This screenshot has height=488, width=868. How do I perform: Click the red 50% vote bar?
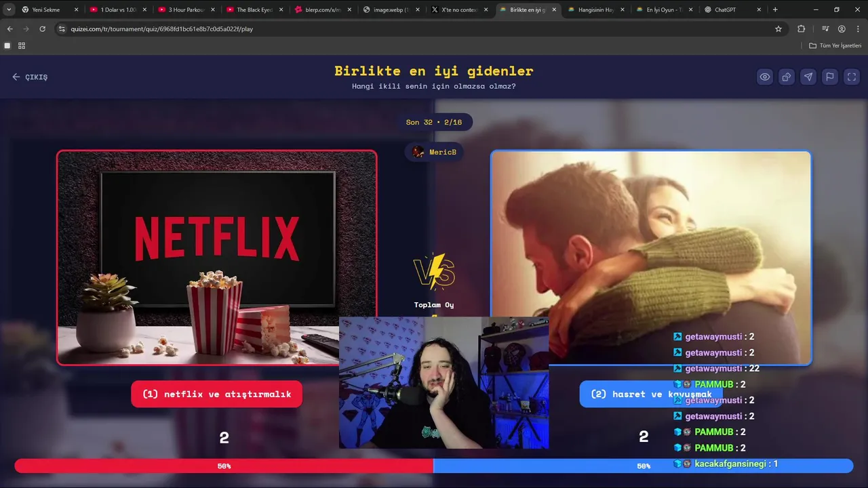click(224, 466)
